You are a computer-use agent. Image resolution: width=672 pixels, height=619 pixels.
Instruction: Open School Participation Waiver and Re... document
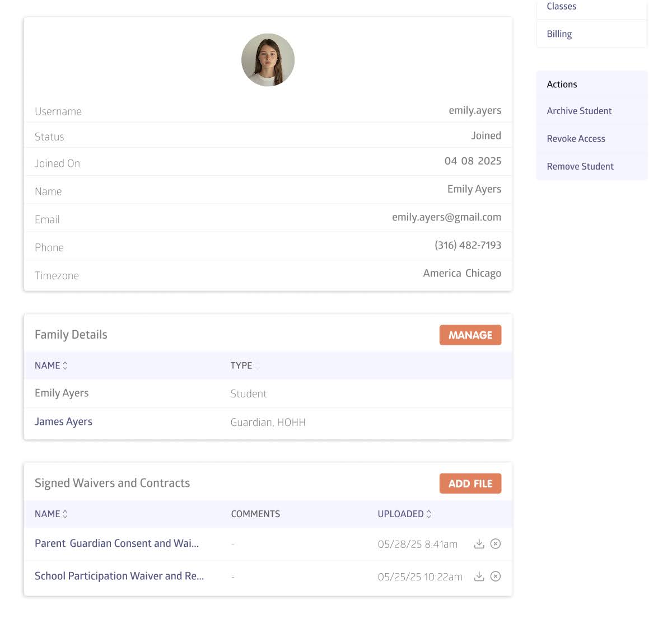point(119,576)
